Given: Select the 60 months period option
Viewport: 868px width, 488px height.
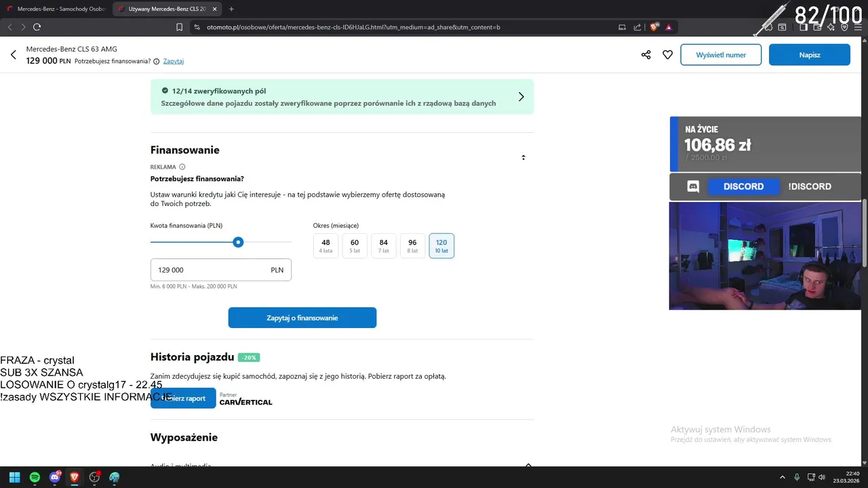Looking at the screenshot, I should click(x=355, y=246).
